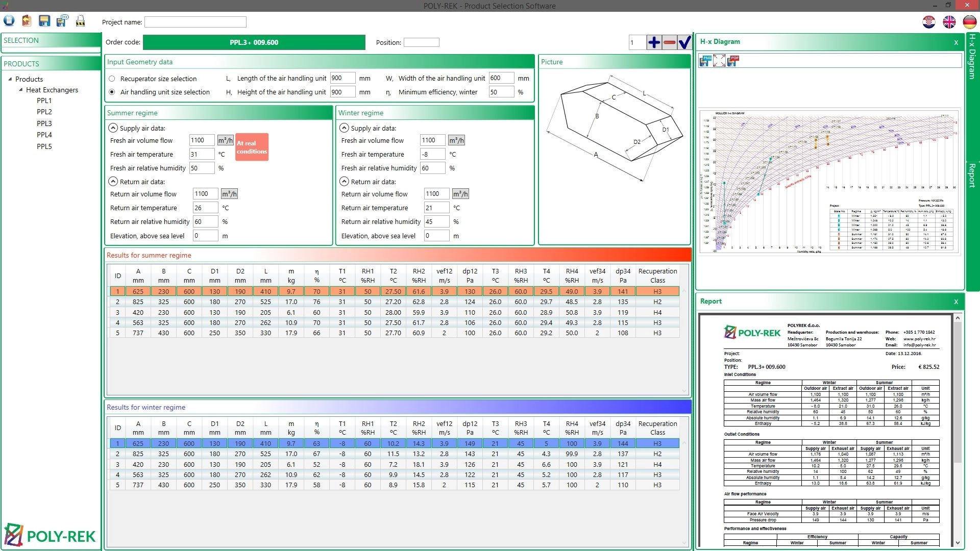Click the scroll-down arrow of Report scrollbar
The width and height of the screenshot is (980, 551).
click(958, 543)
